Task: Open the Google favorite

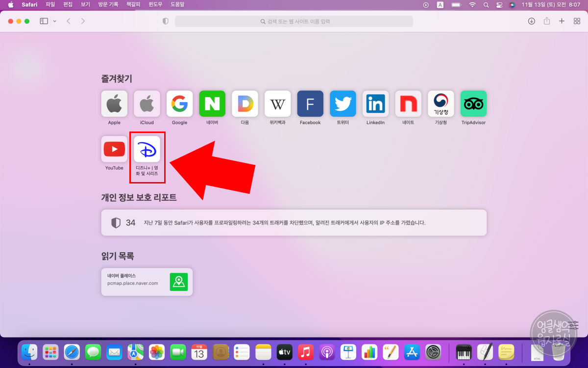Action: click(179, 104)
